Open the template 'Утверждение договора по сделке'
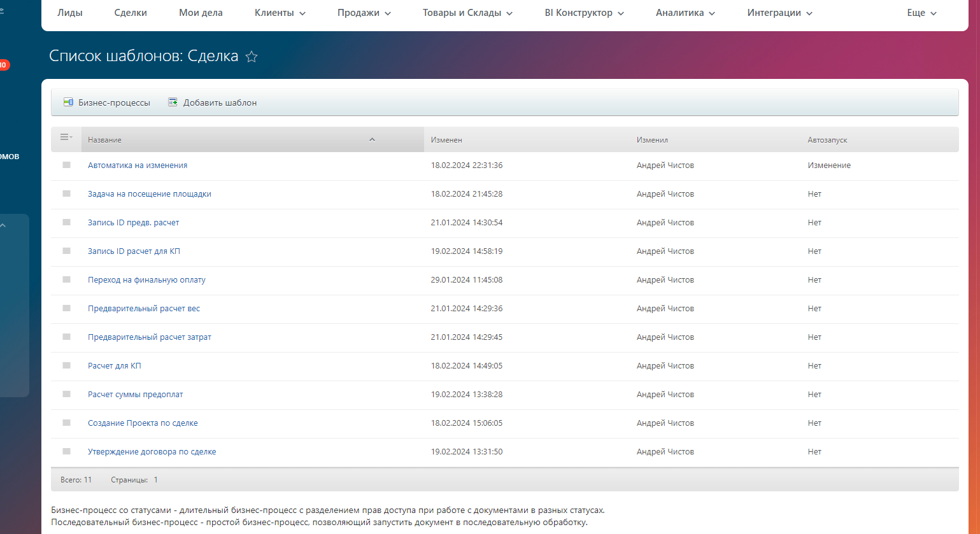The height and width of the screenshot is (534, 980). click(x=152, y=451)
